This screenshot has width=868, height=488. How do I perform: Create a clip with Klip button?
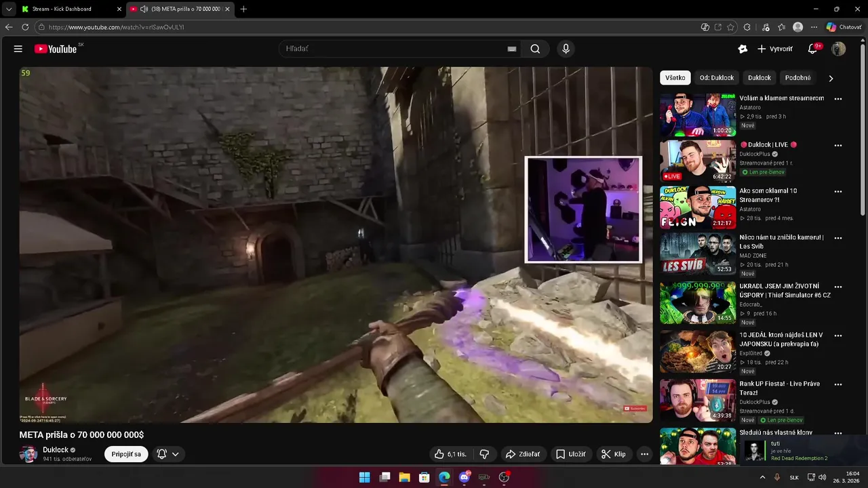coord(614,454)
